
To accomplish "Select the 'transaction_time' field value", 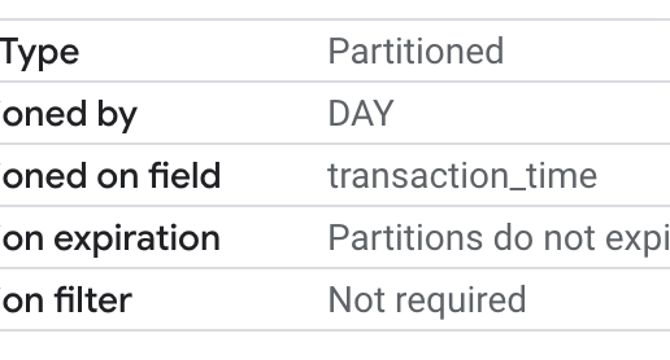I will point(462,176).
